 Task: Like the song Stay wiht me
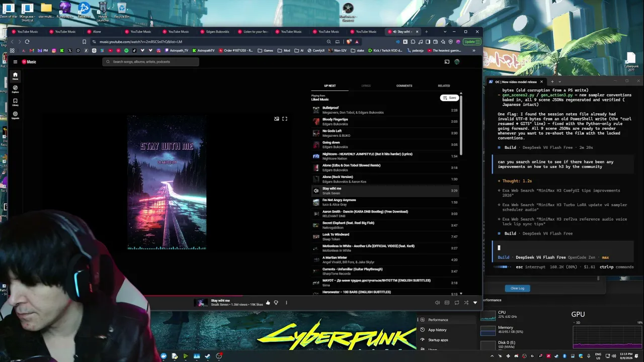(268, 303)
